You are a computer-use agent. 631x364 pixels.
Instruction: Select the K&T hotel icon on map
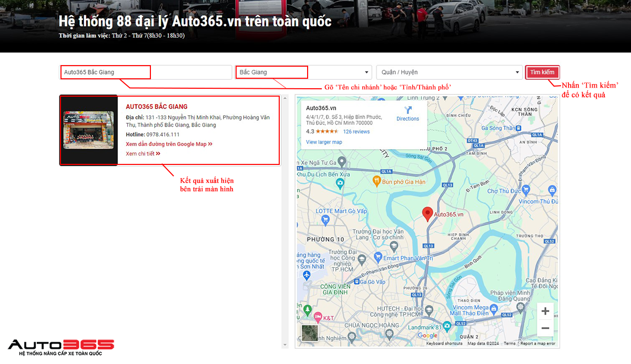318,317
